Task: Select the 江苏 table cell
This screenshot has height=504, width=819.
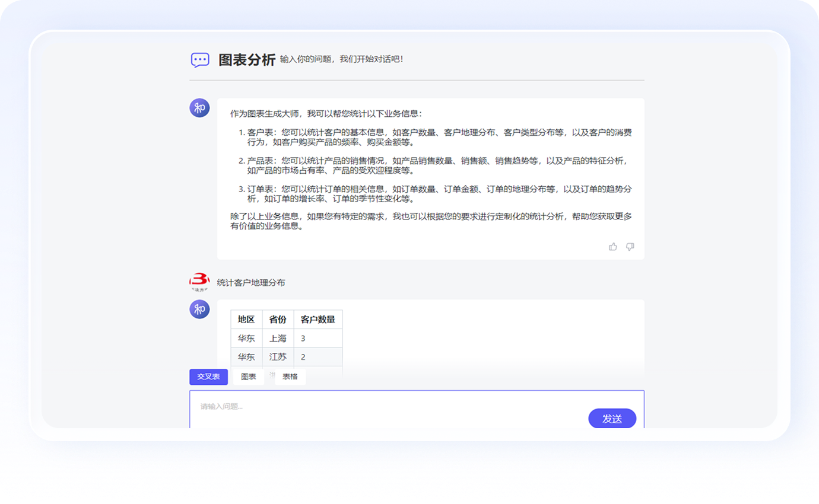Action: (278, 357)
